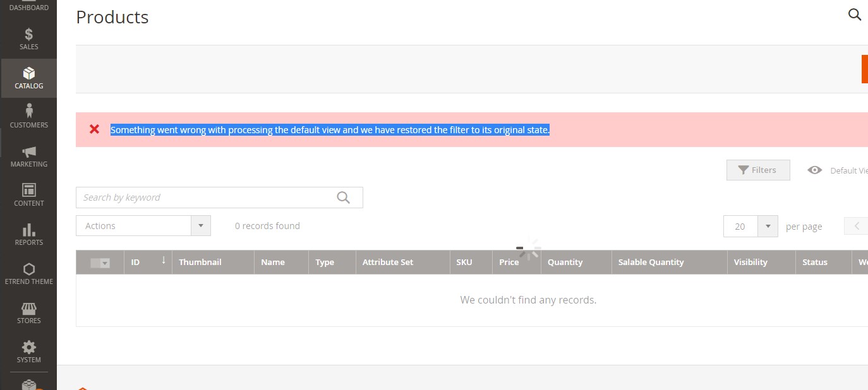Open the Filters panel
This screenshot has height=390, width=868.
point(757,170)
